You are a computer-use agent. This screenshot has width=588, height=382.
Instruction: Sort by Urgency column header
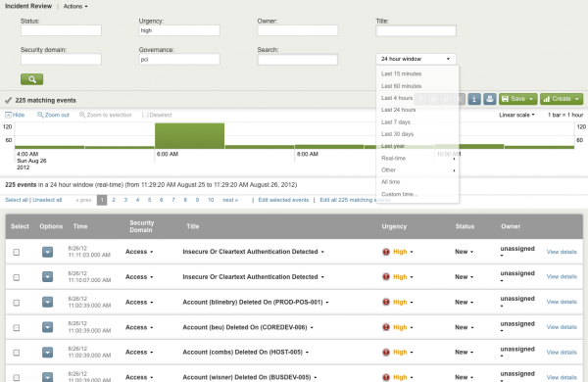[394, 226]
